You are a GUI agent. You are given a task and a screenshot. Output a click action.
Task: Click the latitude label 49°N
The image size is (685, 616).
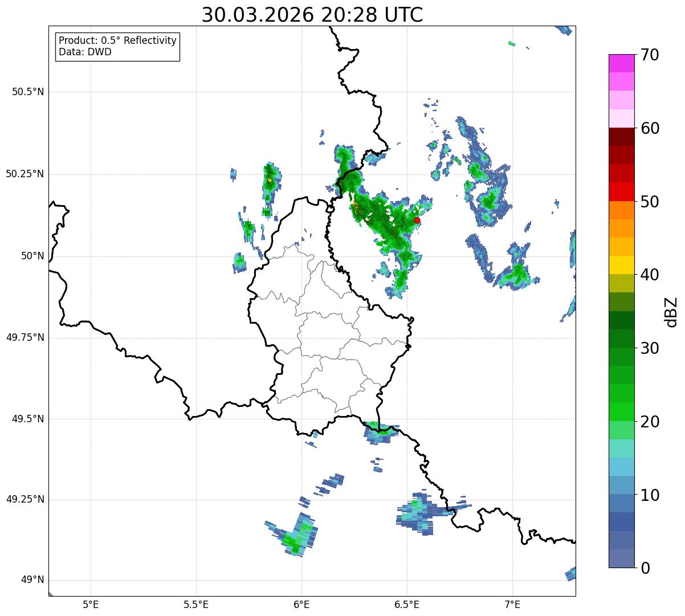[x=32, y=580]
